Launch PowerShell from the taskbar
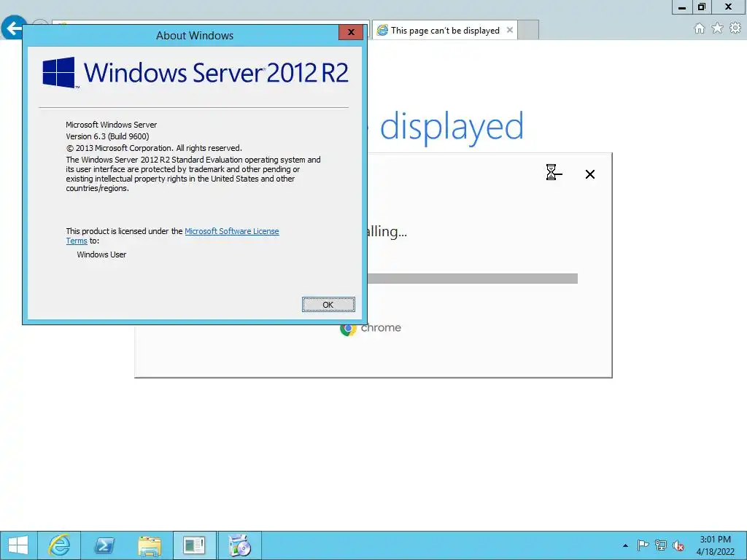Screen dimensions: 747x560 click(x=104, y=545)
